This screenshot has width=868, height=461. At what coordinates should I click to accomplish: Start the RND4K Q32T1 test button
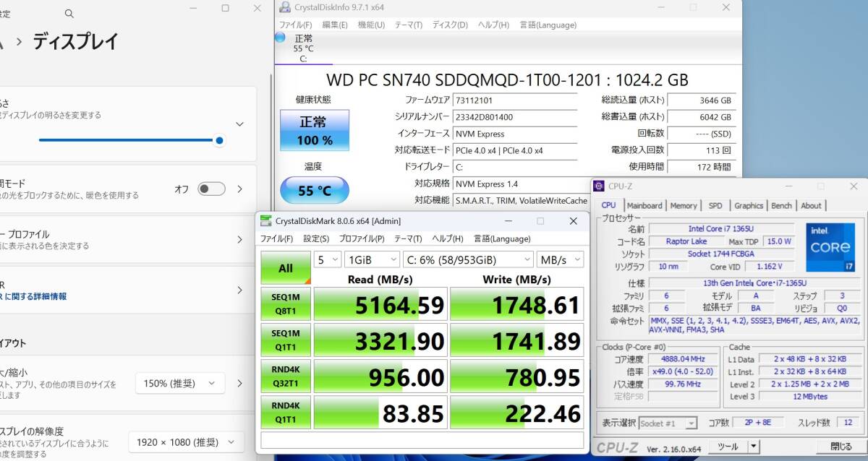(286, 376)
